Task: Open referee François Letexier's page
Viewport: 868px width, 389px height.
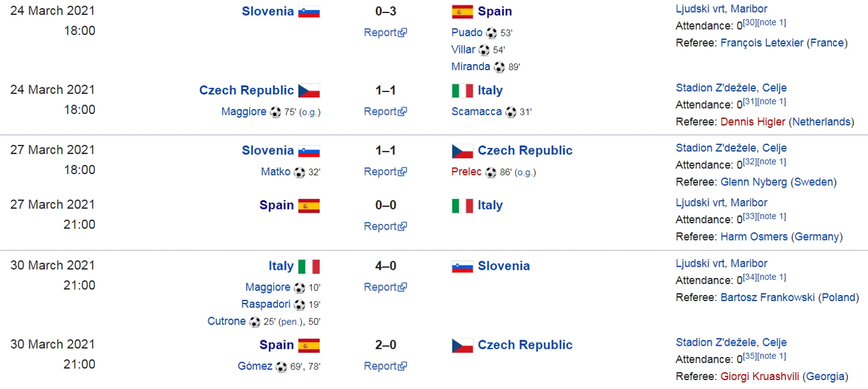Action: tap(762, 43)
